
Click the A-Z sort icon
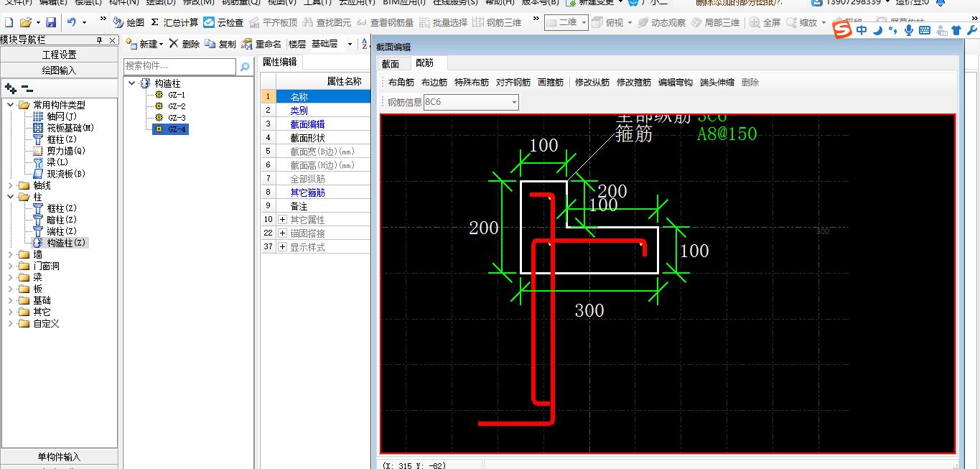point(365,44)
